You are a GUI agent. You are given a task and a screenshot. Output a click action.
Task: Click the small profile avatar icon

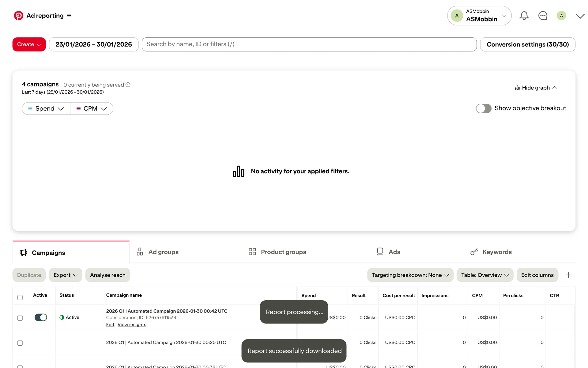[561, 16]
